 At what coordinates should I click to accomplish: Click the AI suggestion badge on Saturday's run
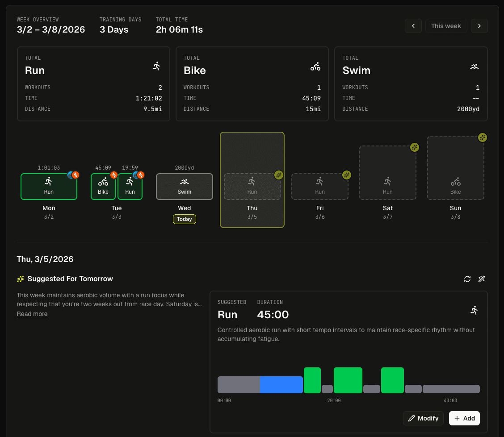pos(415,147)
